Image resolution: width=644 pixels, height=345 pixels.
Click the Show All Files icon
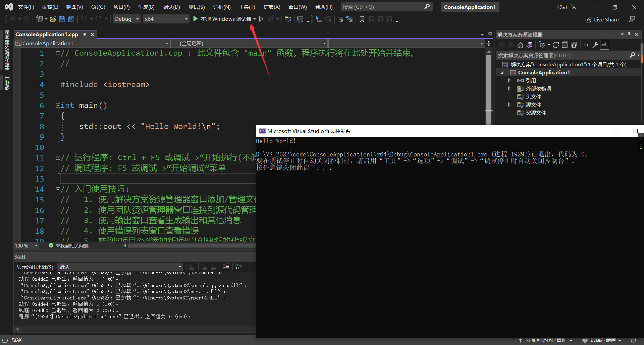pyautogui.click(x=574, y=45)
